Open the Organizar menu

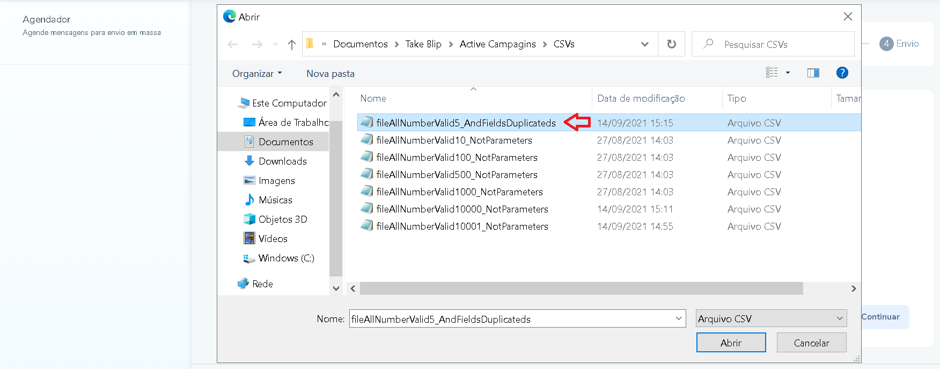click(257, 74)
